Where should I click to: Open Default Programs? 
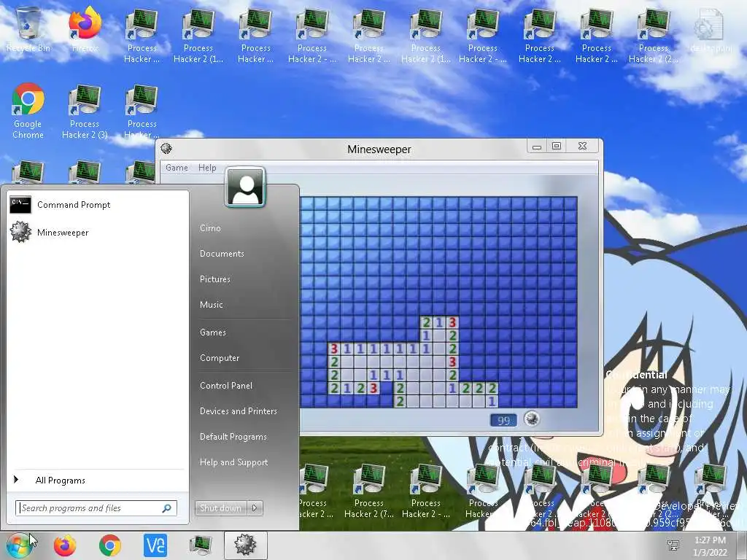(233, 437)
